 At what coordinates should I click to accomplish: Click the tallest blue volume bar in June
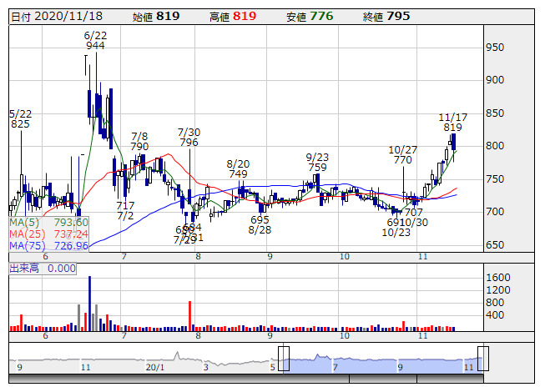point(89,304)
